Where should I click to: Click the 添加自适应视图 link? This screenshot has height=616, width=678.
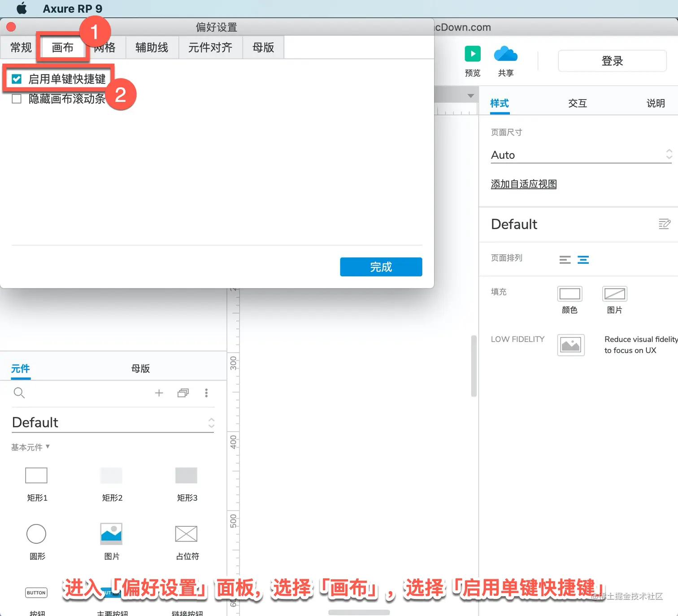[524, 184]
